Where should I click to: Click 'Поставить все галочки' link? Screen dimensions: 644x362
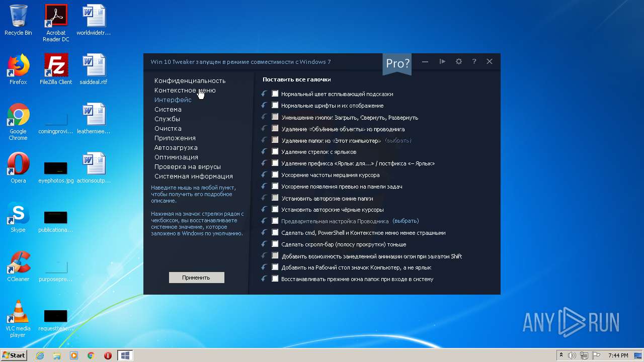(x=296, y=79)
